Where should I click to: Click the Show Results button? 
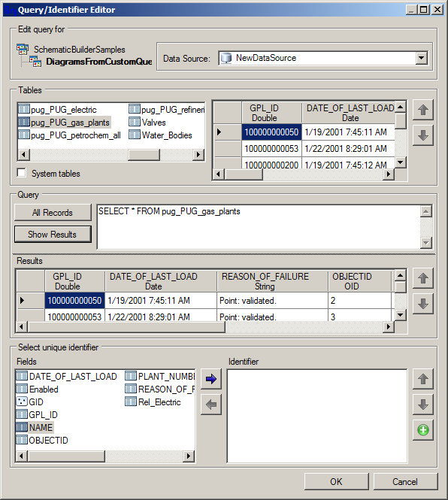coord(53,234)
